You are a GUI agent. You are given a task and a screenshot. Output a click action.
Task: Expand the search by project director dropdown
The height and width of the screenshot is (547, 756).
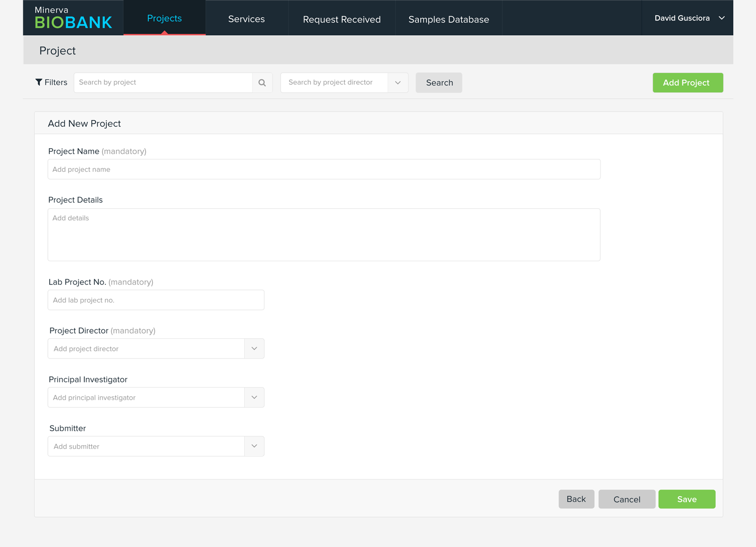click(x=398, y=83)
